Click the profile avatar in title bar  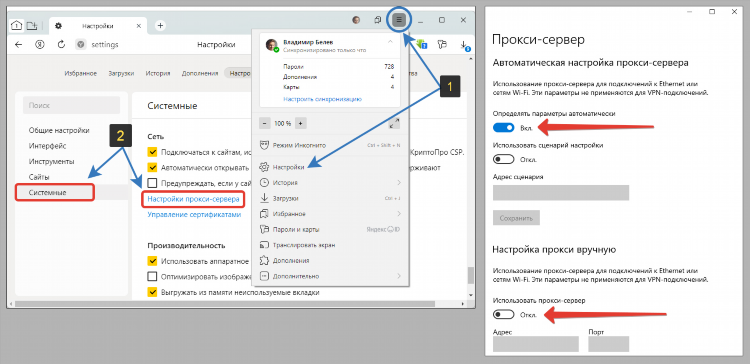pos(356,20)
